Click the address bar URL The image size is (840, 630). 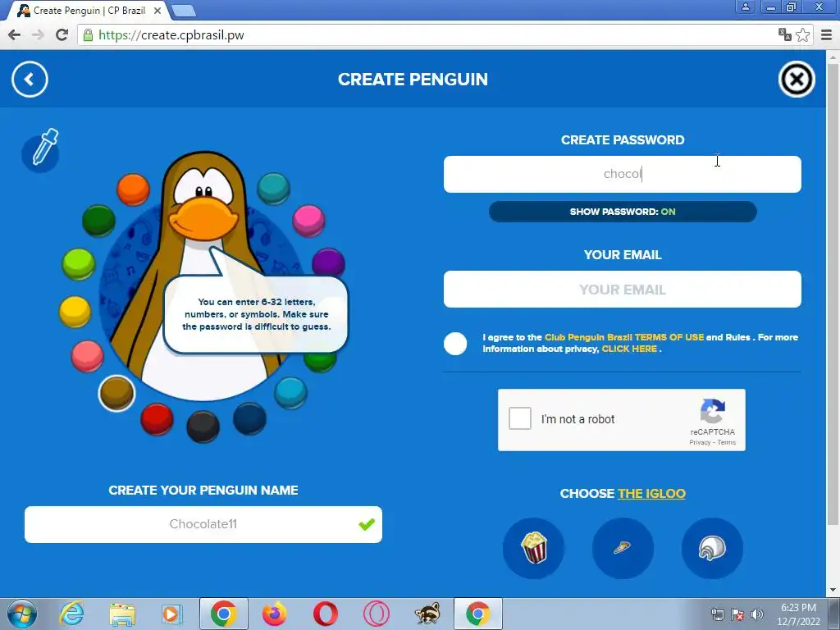pyautogui.click(x=171, y=35)
